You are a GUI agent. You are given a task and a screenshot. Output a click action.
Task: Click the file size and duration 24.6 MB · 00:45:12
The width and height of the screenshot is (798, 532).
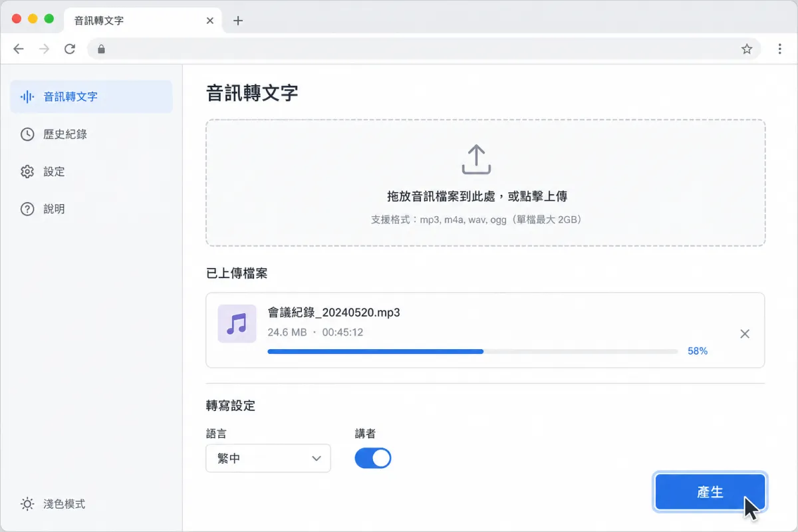(x=315, y=332)
